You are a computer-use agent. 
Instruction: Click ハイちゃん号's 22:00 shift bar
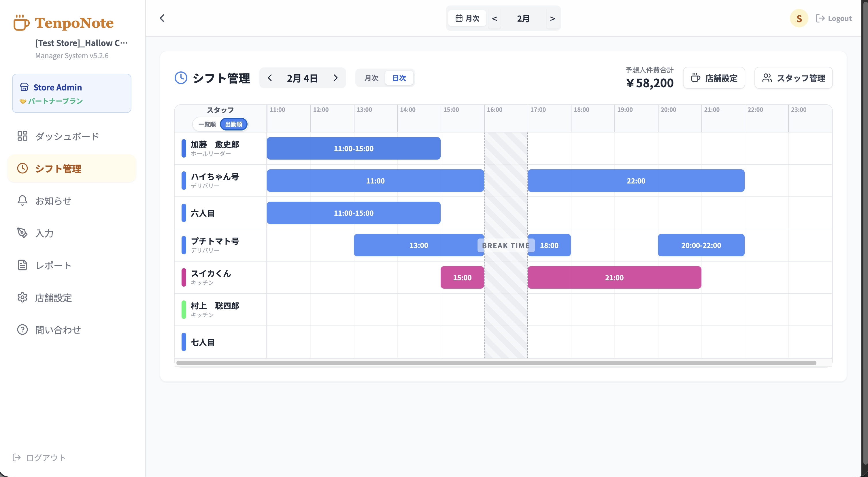[x=636, y=181]
